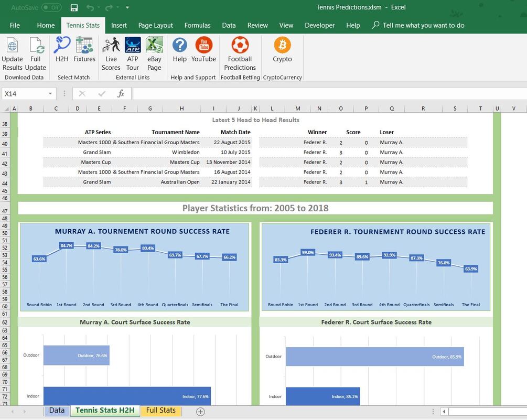The height and width of the screenshot is (420, 527).
Task: Open the Fixtures calendar icon
Action: click(x=84, y=45)
